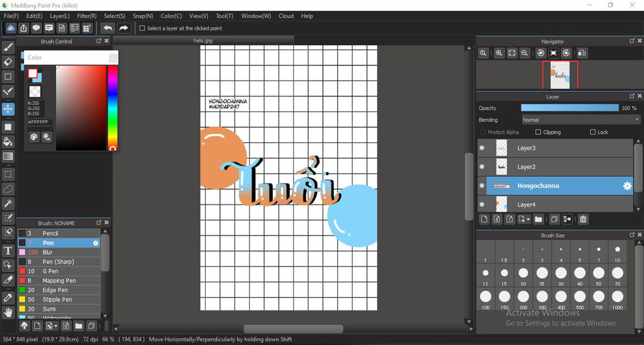Toggle 'Select a layer at the clicked point'

coord(142,28)
